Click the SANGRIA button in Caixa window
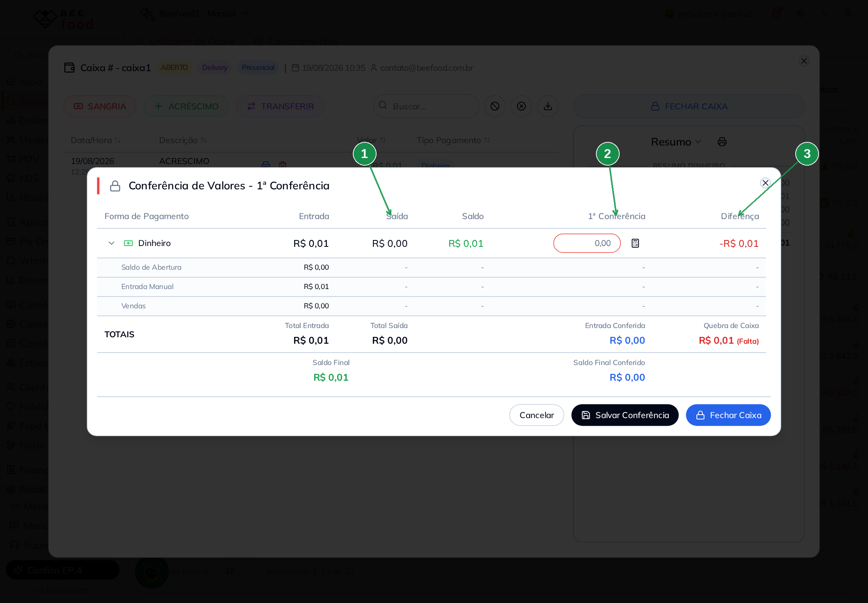The width and height of the screenshot is (868, 603). 100,106
